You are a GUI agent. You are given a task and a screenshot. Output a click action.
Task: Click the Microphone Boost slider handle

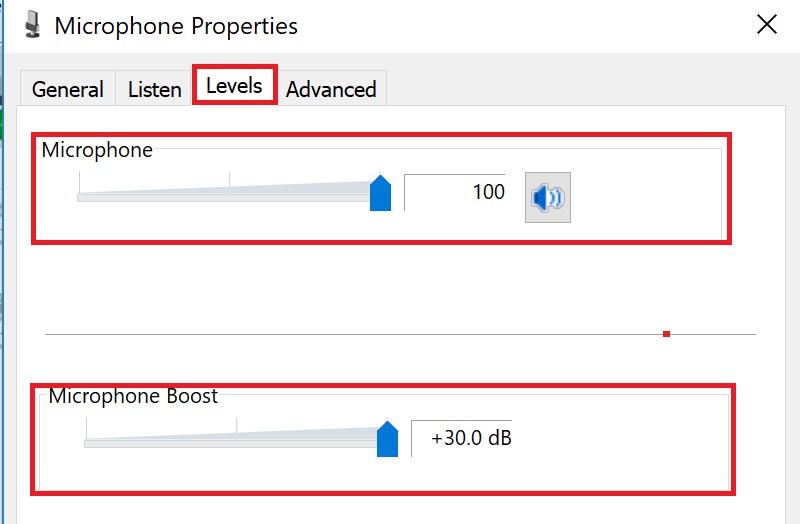(387, 439)
